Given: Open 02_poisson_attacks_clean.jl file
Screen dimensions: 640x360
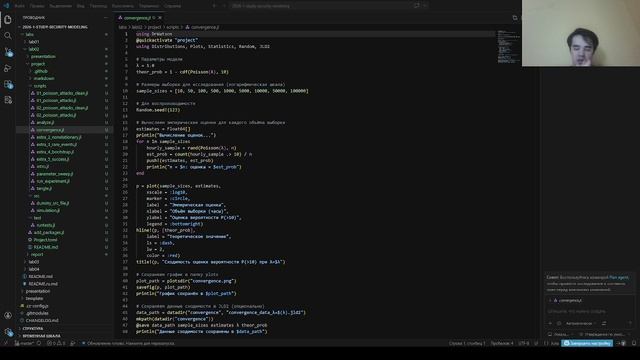Looking at the screenshot, I should [x=62, y=108].
